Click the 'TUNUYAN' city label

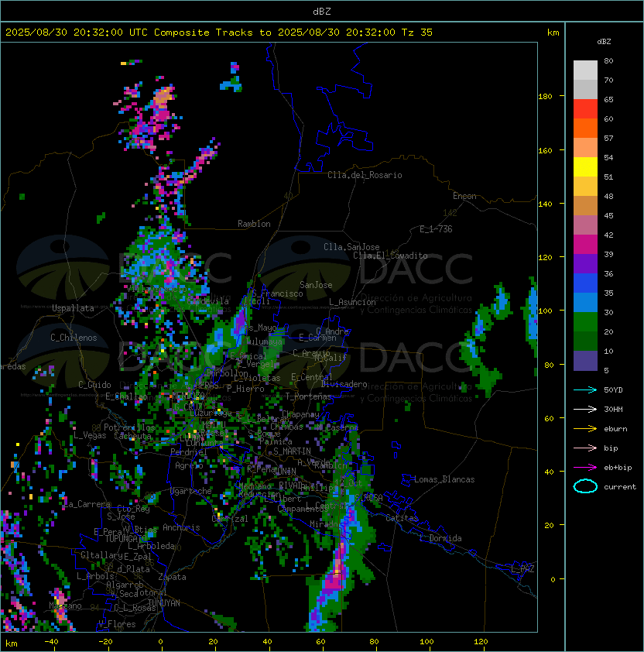click(163, 603)
